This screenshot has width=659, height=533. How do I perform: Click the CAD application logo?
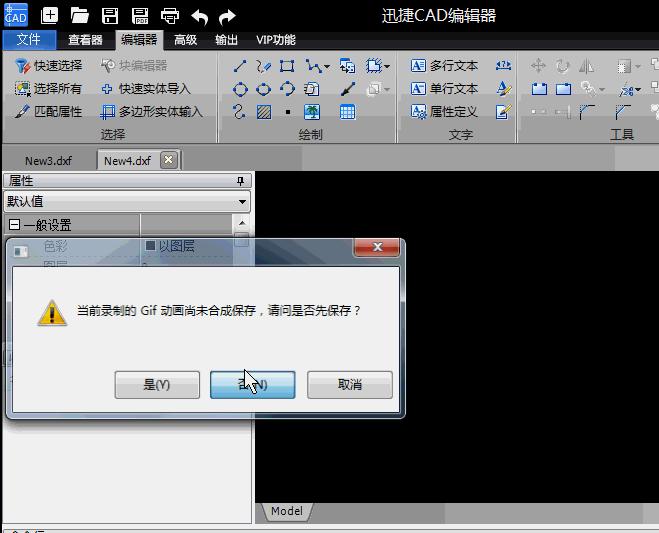click(x=16, y=15)
